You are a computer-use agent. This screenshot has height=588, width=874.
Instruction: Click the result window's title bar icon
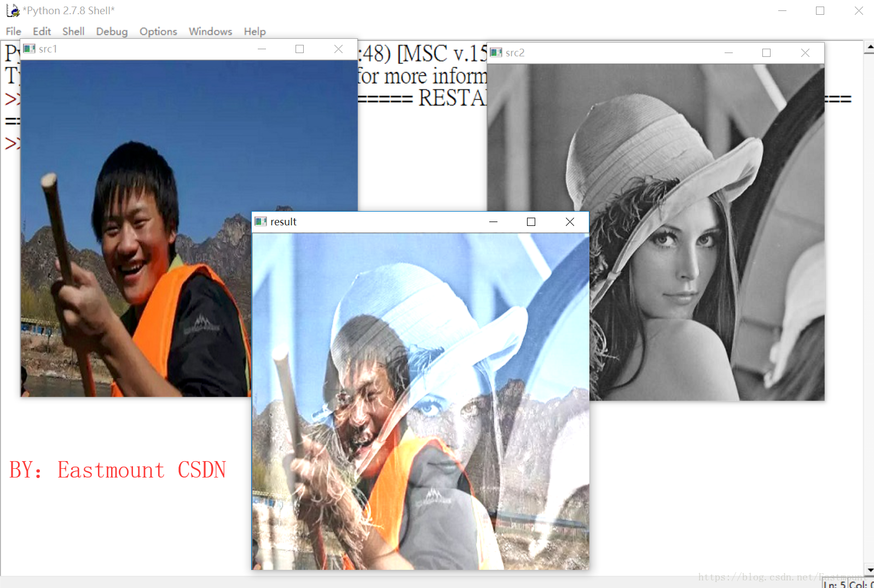[x=261, y=222]
